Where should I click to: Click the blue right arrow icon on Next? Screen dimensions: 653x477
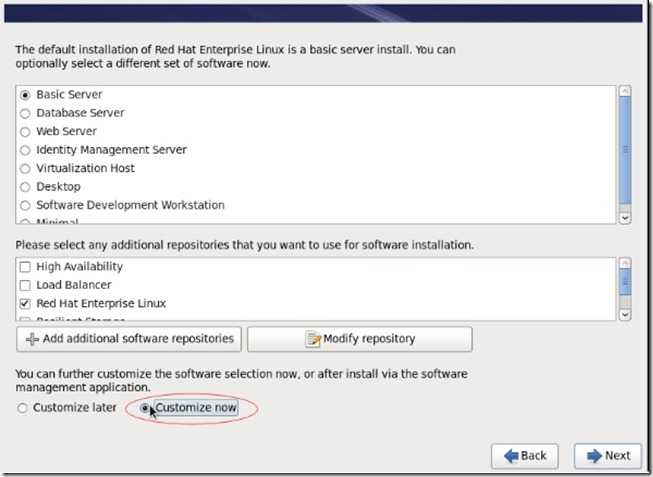point(594,456)
